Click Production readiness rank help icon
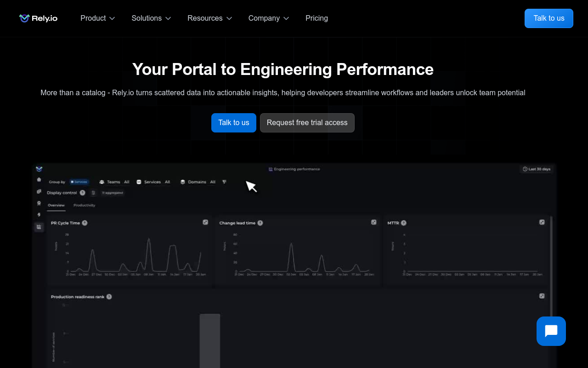Viewport: 588px width, 368px height. pyautogui.click(x=109, y=297)
